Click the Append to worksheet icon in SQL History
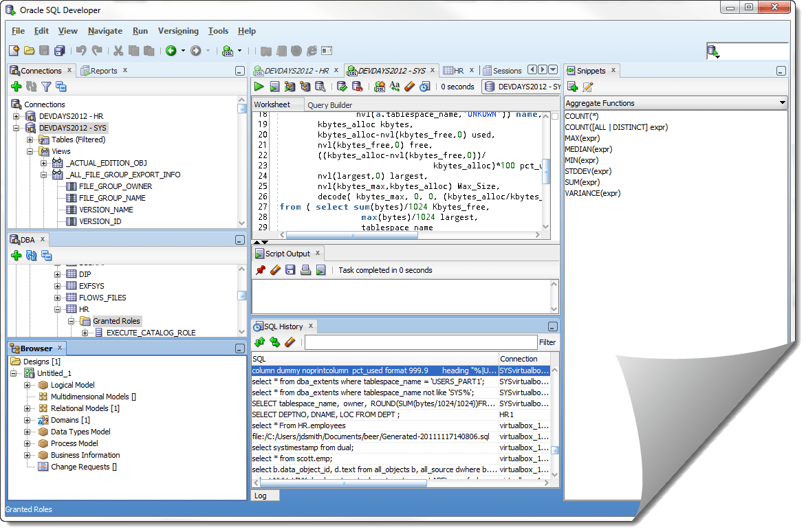 259,342
